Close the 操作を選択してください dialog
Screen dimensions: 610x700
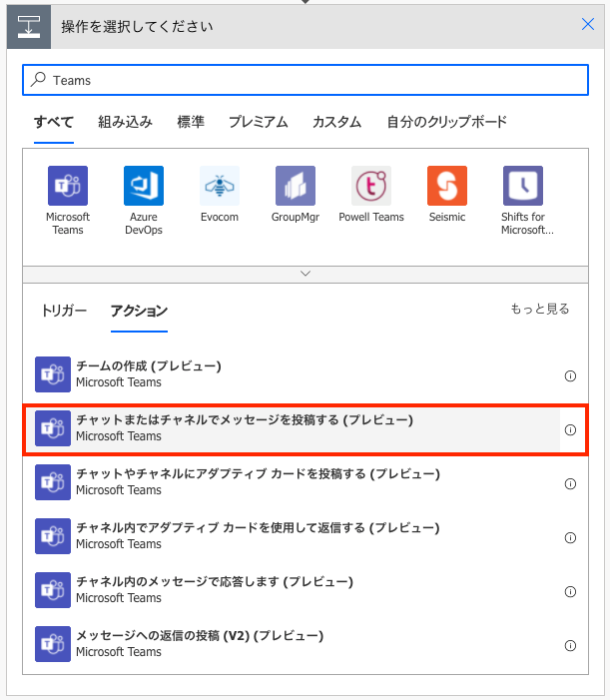pyautogui.click(x=588, y=24)
